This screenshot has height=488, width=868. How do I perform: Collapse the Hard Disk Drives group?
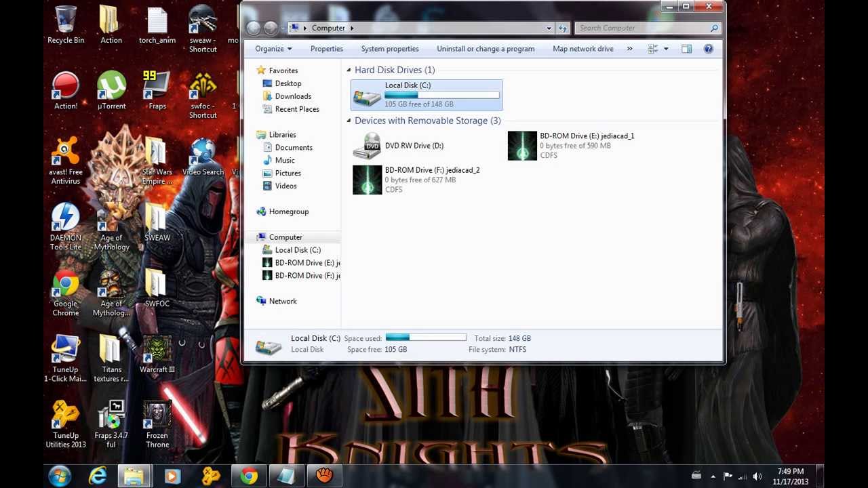pyautogui.click(x=349, y=70)
